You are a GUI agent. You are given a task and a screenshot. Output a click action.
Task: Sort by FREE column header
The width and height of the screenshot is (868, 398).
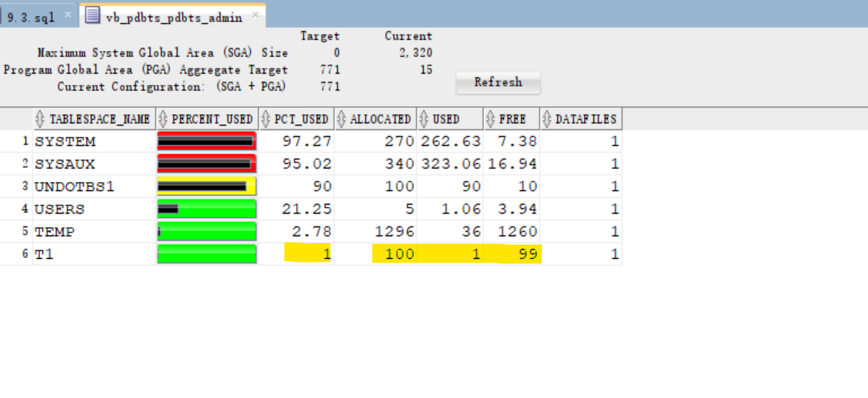pos(511,119)
